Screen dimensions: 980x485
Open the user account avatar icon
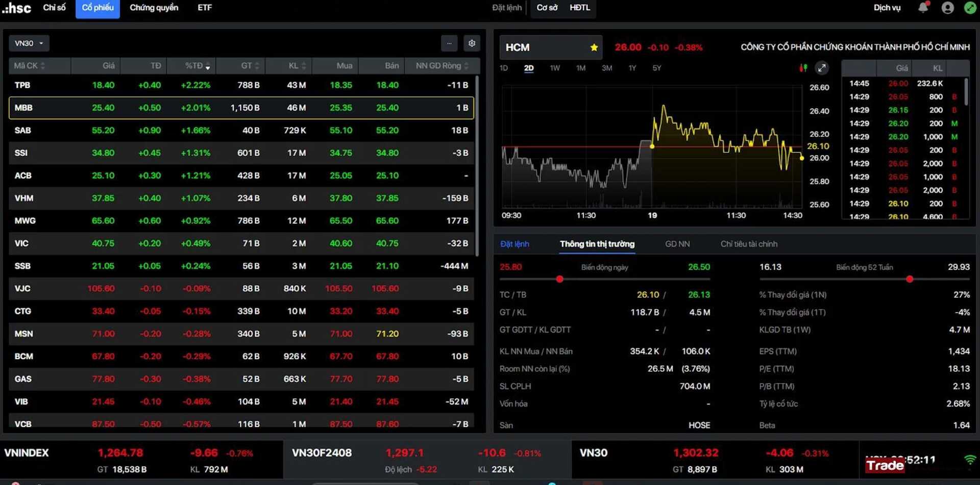tap(947, 8)
